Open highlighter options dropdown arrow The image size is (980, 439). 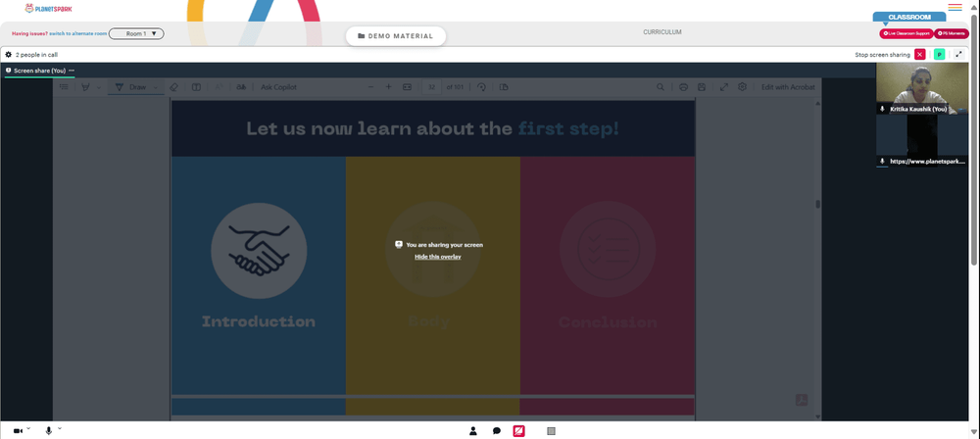pyautogui.click(x=99, y=87)
